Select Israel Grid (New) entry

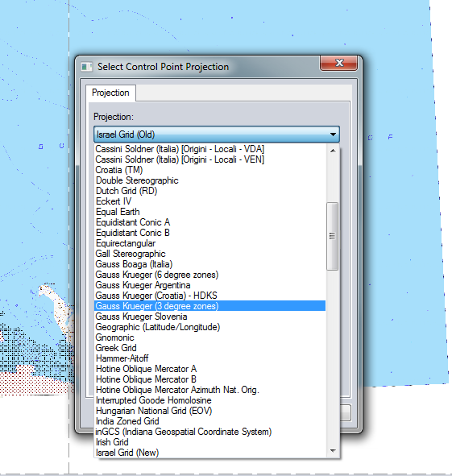point(210,453)
